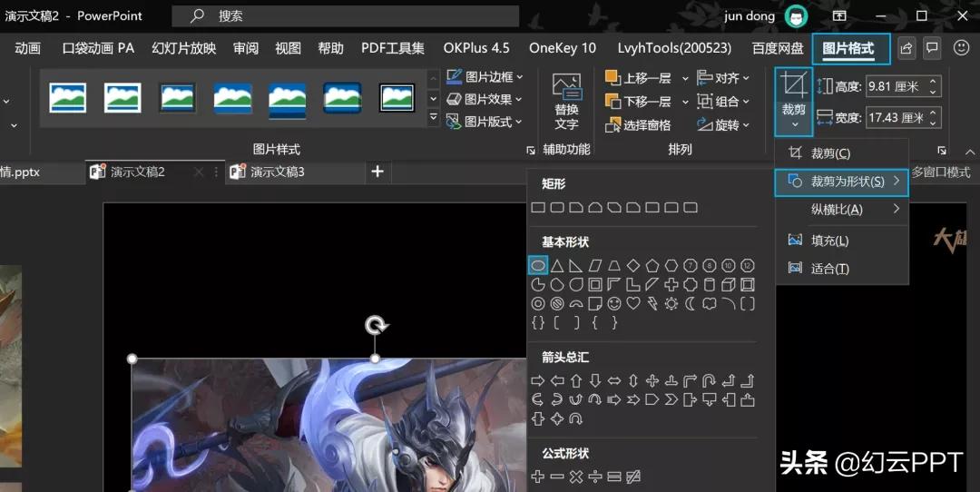Pick the isosceles triangle crop shape
The image size is (980, 492).
[x=557, y=266]
